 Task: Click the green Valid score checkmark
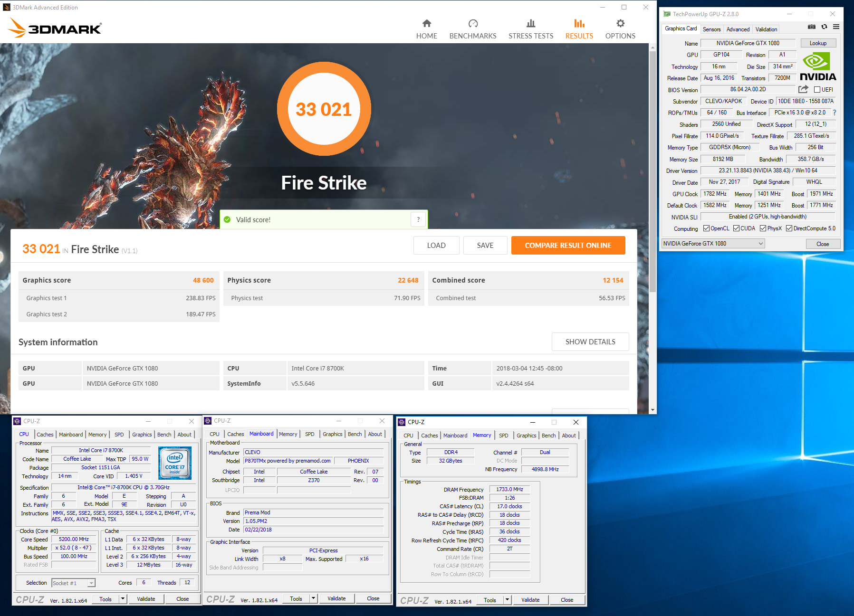pyautogui.click(x=227, y=219)
